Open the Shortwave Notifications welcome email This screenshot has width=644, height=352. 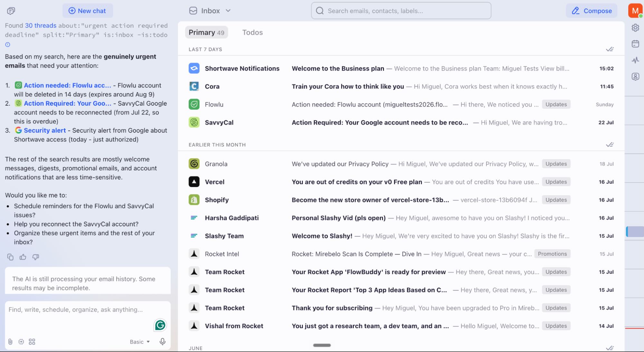(x=401, y=69)
